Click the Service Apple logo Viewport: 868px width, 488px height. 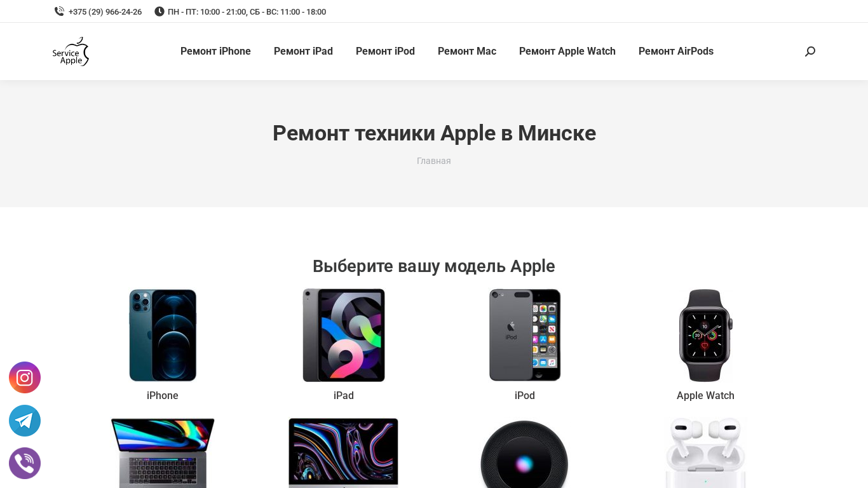pyautogui.click(x=71, y=51)
